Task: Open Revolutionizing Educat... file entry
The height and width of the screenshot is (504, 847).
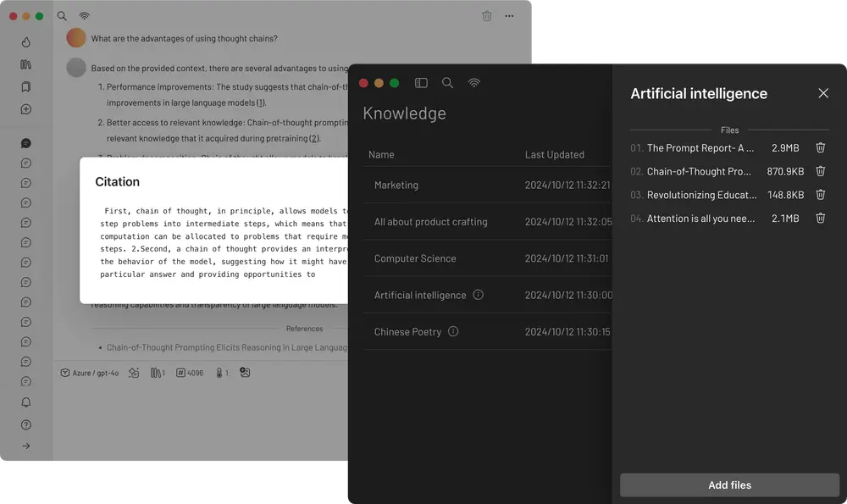Action: 701,195
